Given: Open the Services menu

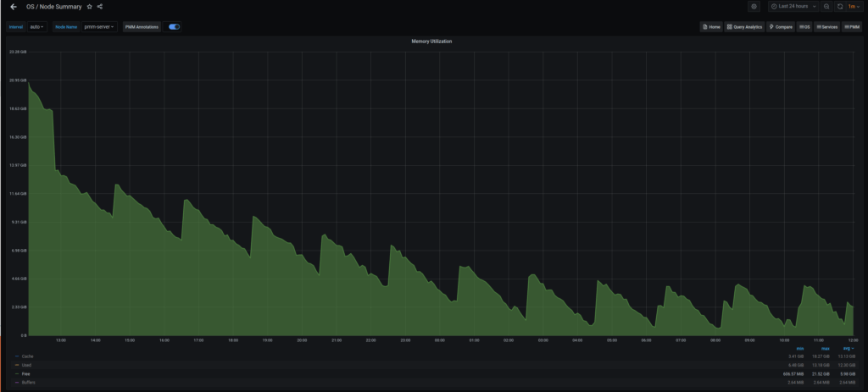Looking at the screenshot, I should (826, 27).
